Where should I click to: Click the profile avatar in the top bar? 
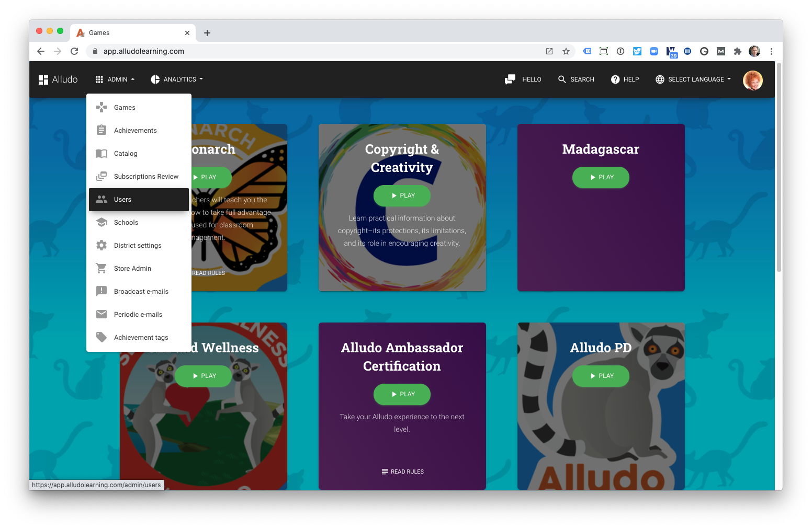[x=753, y=79]
